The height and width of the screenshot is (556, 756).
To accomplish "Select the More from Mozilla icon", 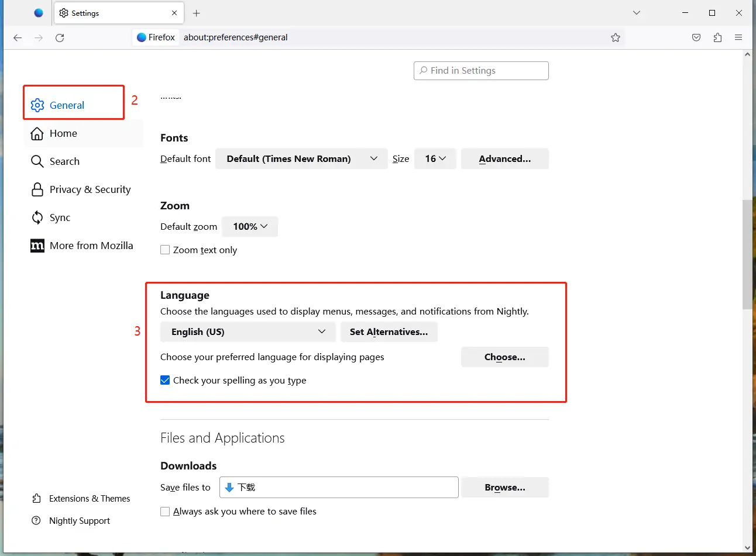I will 37,246.
